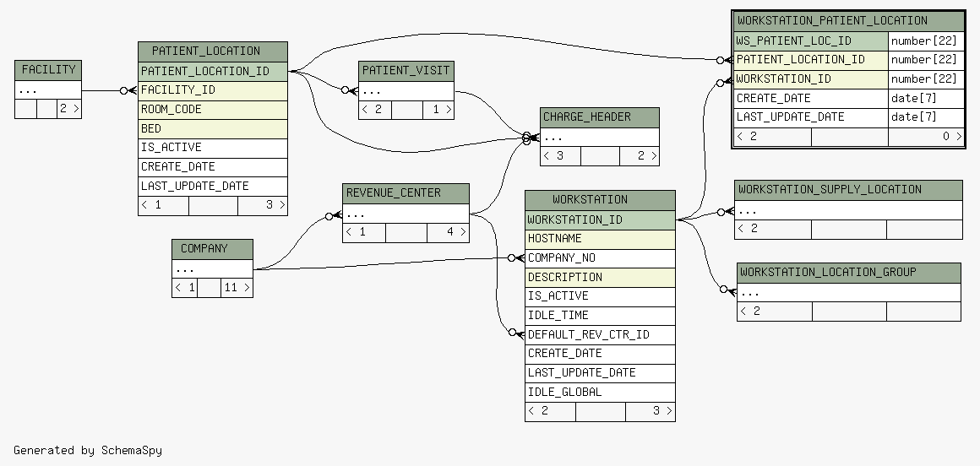Viewport: 980px width, 466px height.
Task: Select the DEFAULT_REV_CTR_ID column row
Action: (600, 335)
